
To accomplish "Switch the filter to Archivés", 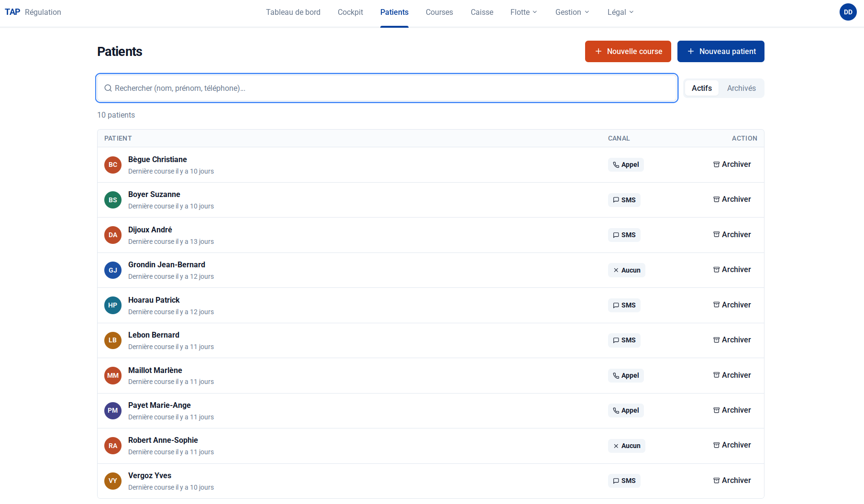I will click(x=742, y=88).
